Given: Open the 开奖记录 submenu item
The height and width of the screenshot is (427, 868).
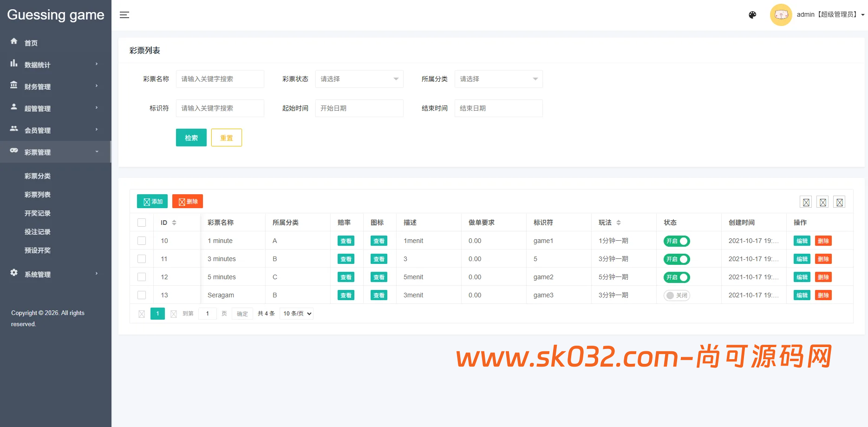Looking at the screenshot, I should pos(38,213).
